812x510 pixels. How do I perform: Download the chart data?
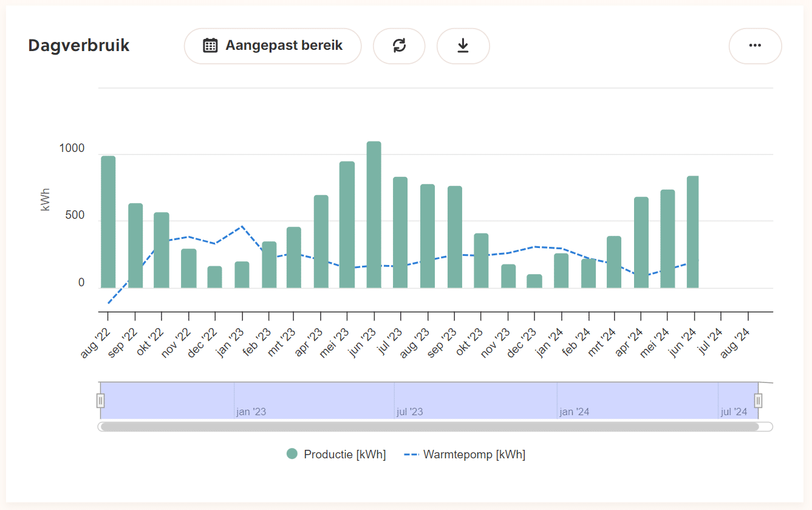[x=463, y=46]
